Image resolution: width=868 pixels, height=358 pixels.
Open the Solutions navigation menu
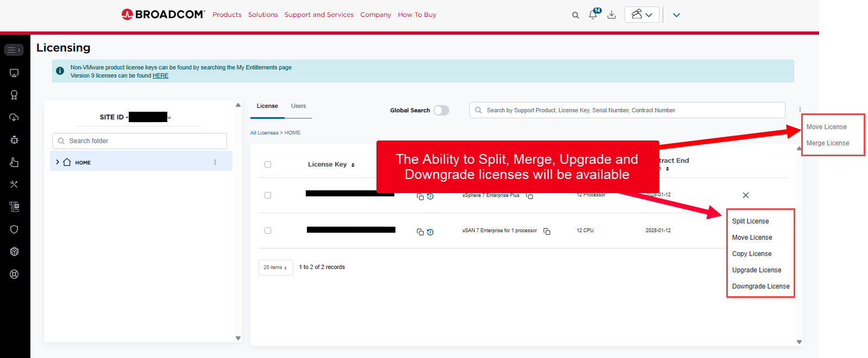(263, 15)
